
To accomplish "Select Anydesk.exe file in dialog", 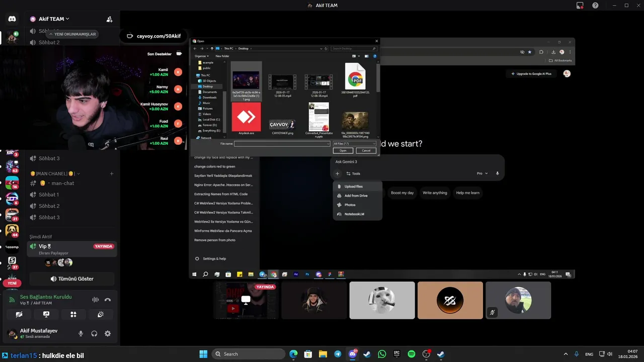I will point(246,119).
